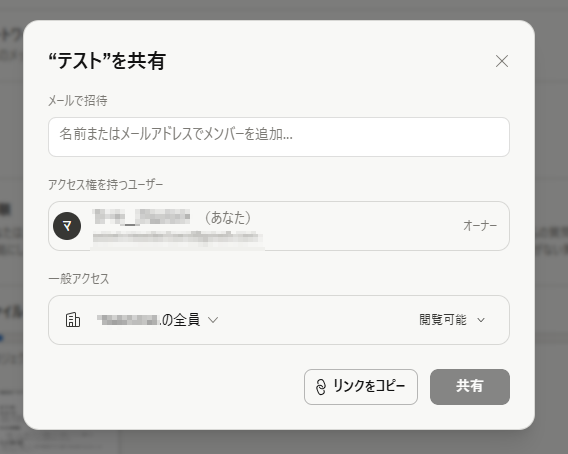The image size is (568, 454).
Task: Copy the share link with リンクをコピー
Action: [361, 387]
